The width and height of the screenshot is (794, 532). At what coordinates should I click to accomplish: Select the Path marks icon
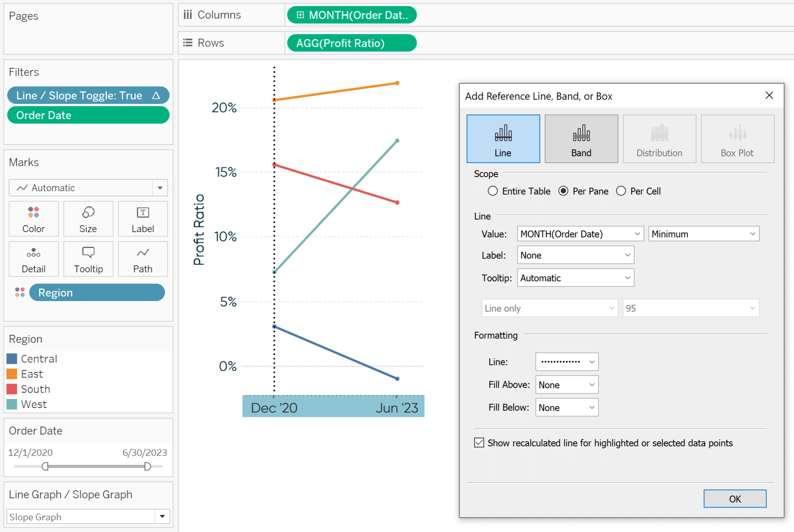[143, 259]
